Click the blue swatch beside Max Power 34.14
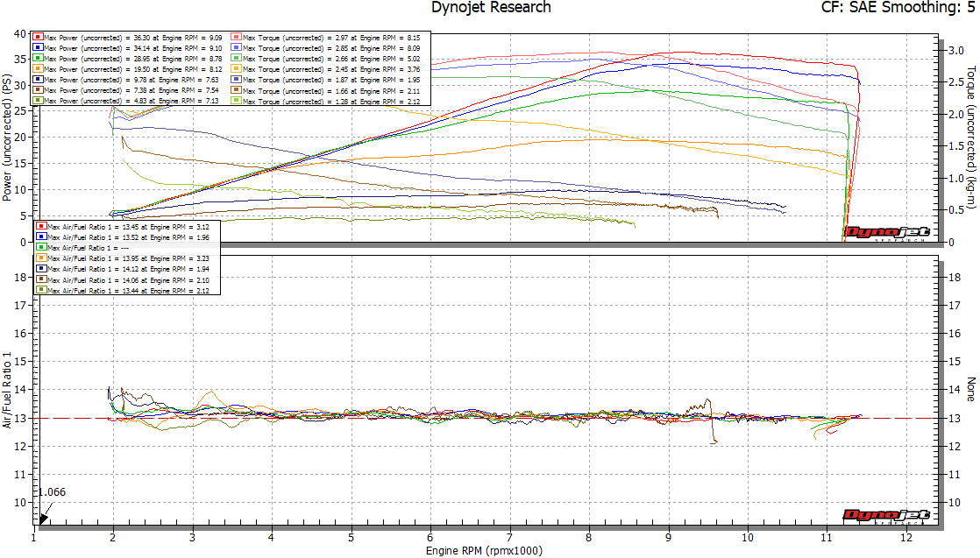Viewport: 980px width, 558px height. 38,48
